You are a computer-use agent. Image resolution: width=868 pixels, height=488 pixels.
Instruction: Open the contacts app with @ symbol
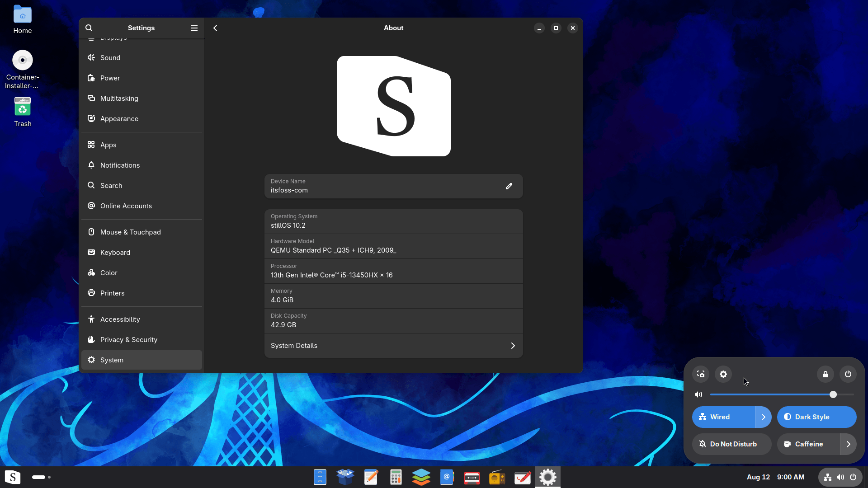[x=447, y=477]
